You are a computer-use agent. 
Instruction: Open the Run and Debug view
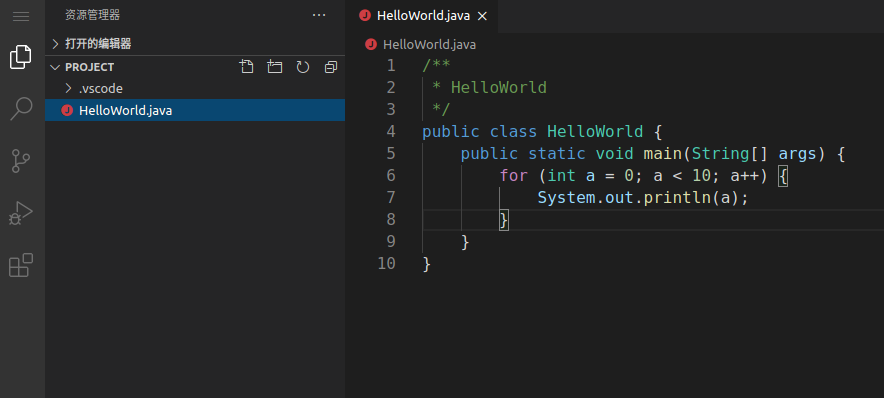pyautogui.click(x=21, y=213)
